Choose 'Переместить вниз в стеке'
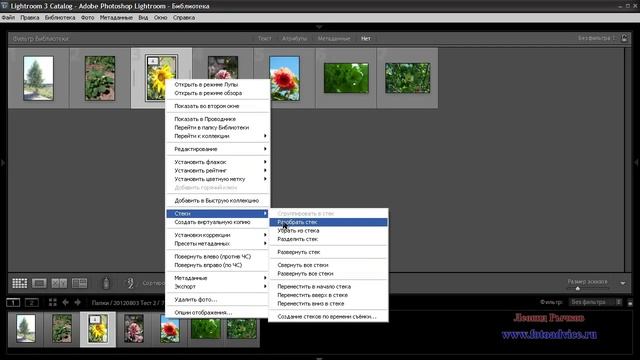Viewport: 640px width, 360px height. point(328,304)
